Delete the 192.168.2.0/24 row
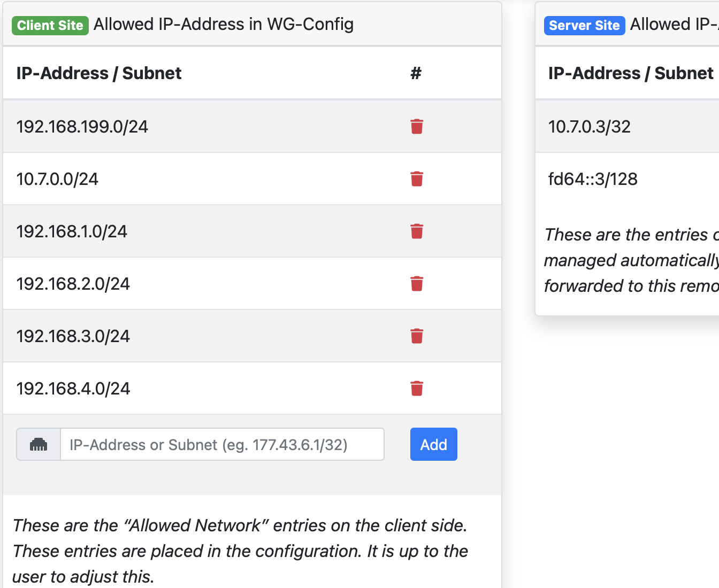 (x=417, y=284)
